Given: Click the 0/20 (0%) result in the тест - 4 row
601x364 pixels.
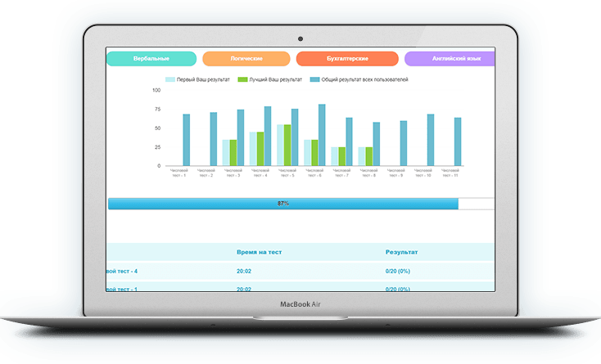Looking at the screenshot, I should coord(398,272).
